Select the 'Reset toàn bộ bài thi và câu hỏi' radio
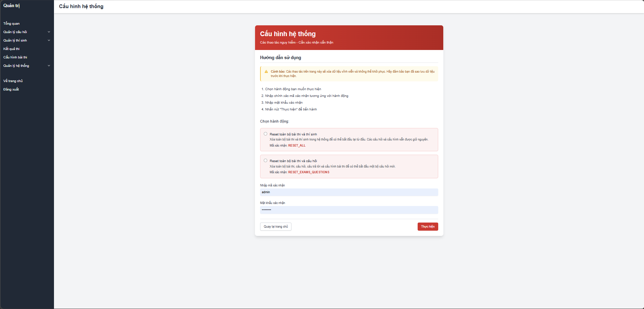 pos(265,160)
